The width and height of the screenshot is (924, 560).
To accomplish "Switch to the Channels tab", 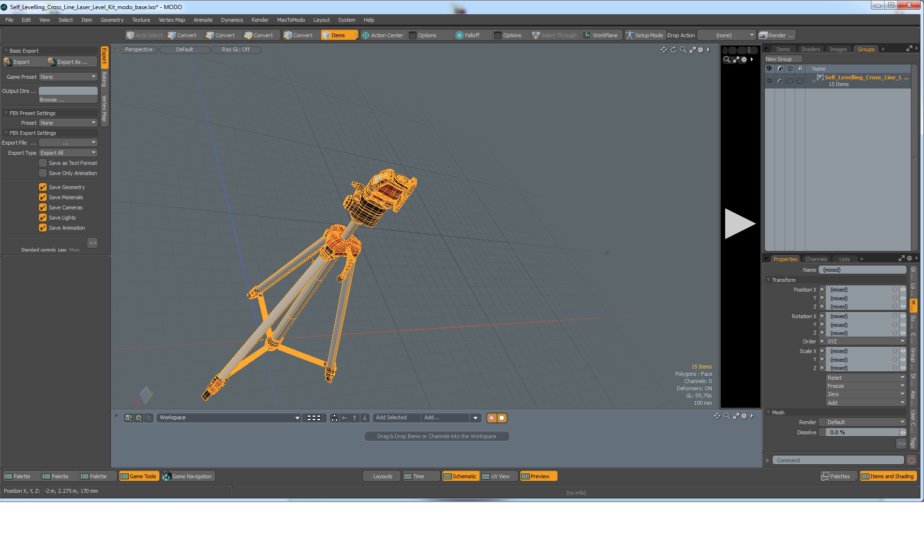I will click(816, 259).
